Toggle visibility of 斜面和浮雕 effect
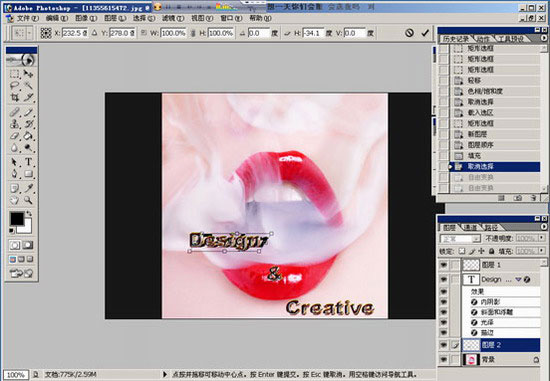Screen dimensions: 550x381 [444, 312]
